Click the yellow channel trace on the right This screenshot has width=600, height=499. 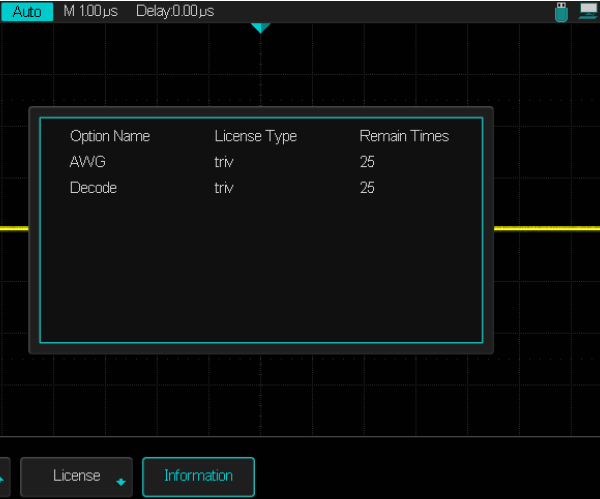click(x=546, y=228)
